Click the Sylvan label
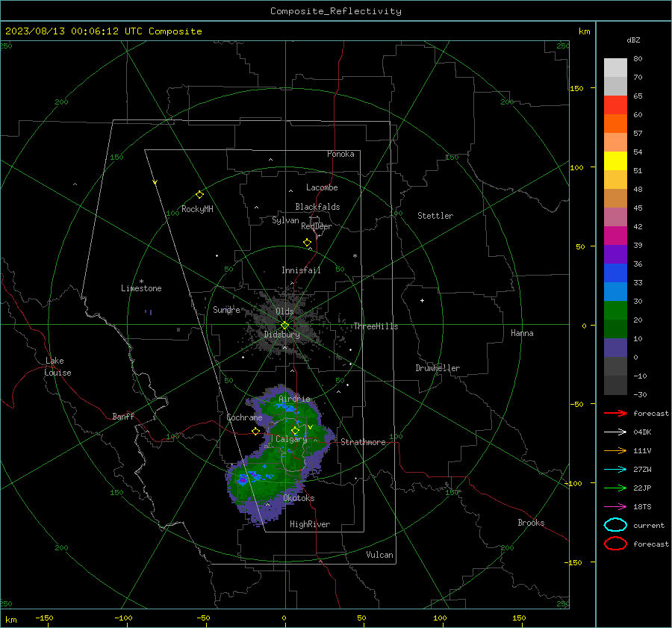The width and height of the screenshot is (672, 628). point(285,220)
